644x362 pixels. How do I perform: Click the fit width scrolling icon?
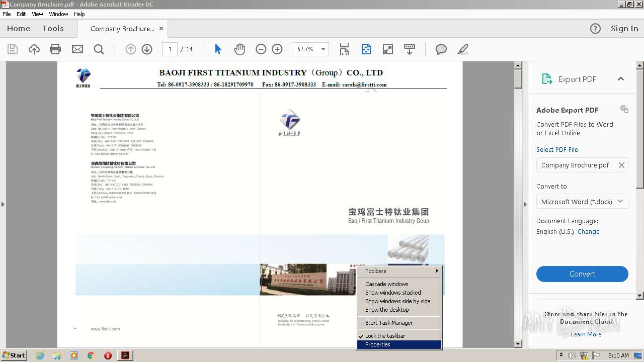pyautogui.click(x=344, y=49)
